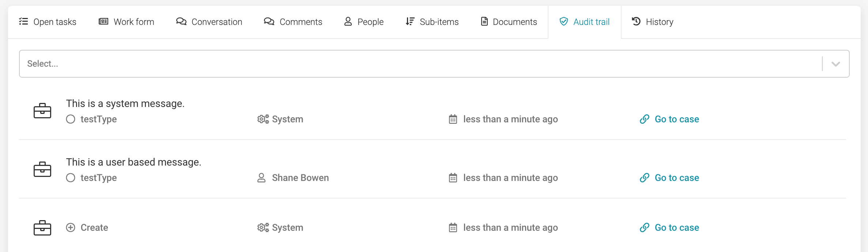The width and height of the screenshot is (868, 252).
Task: Click the briefcase icon beside the system message
Action: (x=42, y=111)
